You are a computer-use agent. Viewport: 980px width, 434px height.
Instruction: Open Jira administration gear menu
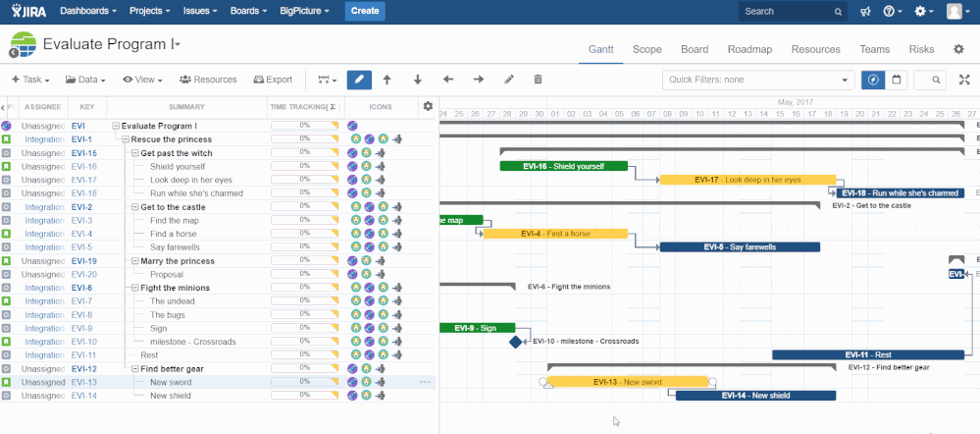coord(924,11)
